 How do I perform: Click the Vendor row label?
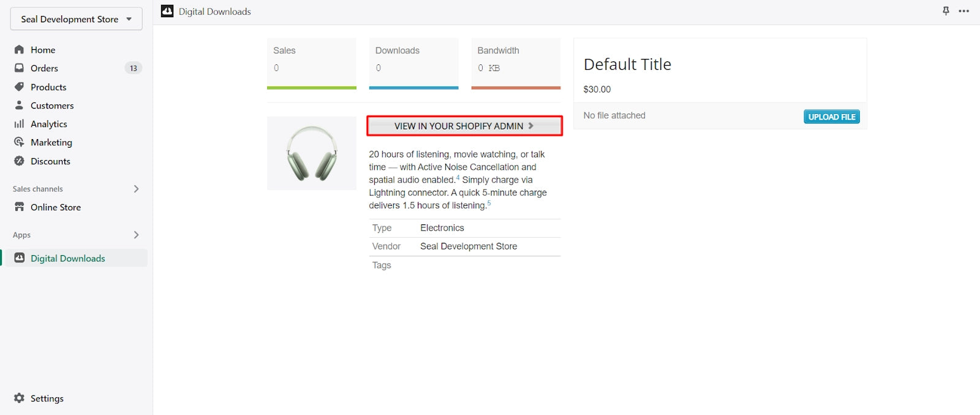(386, 246)
